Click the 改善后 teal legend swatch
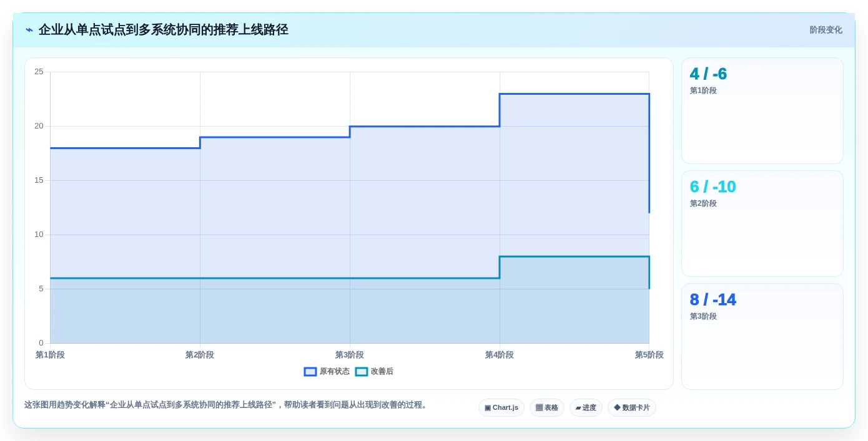Viewport: 868px width, 441px height. pos(362,372)
